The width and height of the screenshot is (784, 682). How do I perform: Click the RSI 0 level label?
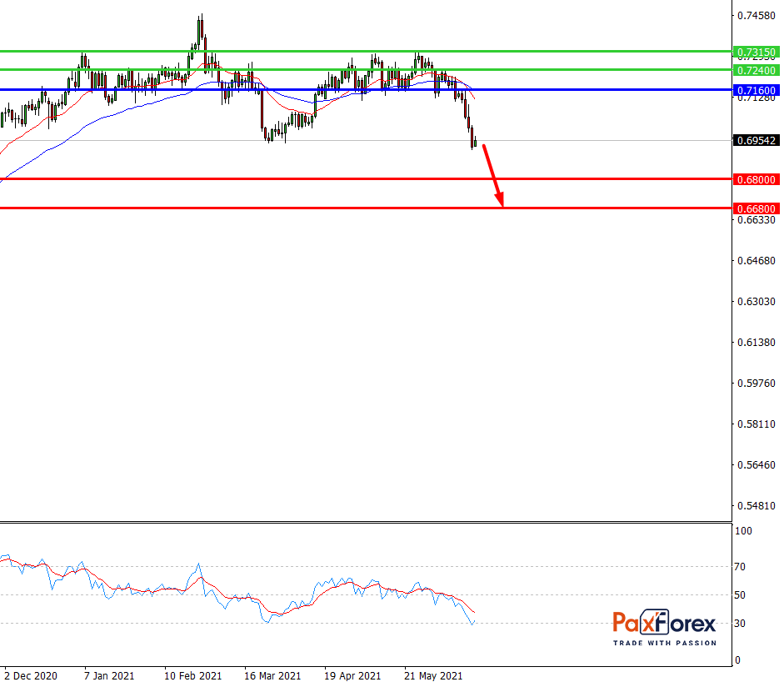point(737,660)
